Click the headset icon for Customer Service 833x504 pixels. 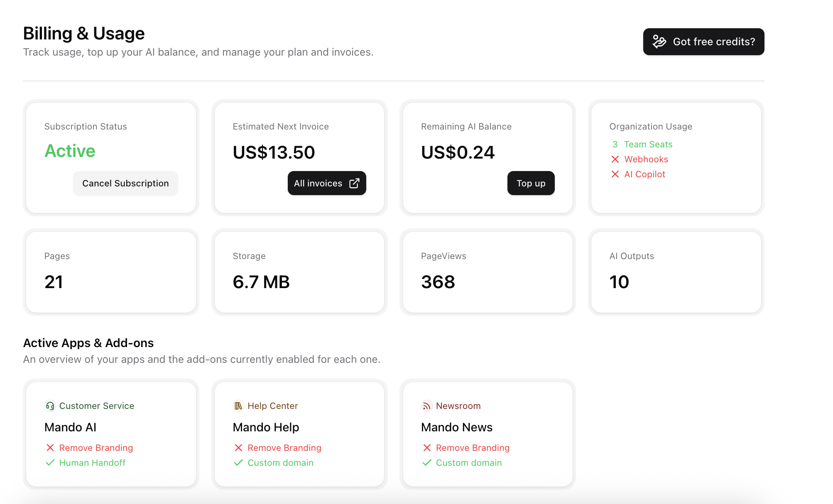coord(50,406)
